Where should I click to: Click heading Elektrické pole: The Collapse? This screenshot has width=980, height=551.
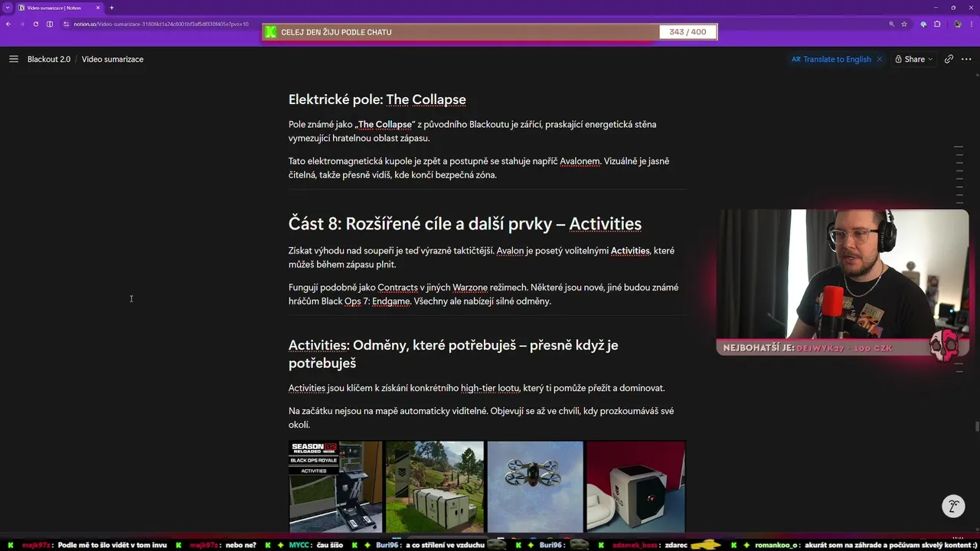377,99
